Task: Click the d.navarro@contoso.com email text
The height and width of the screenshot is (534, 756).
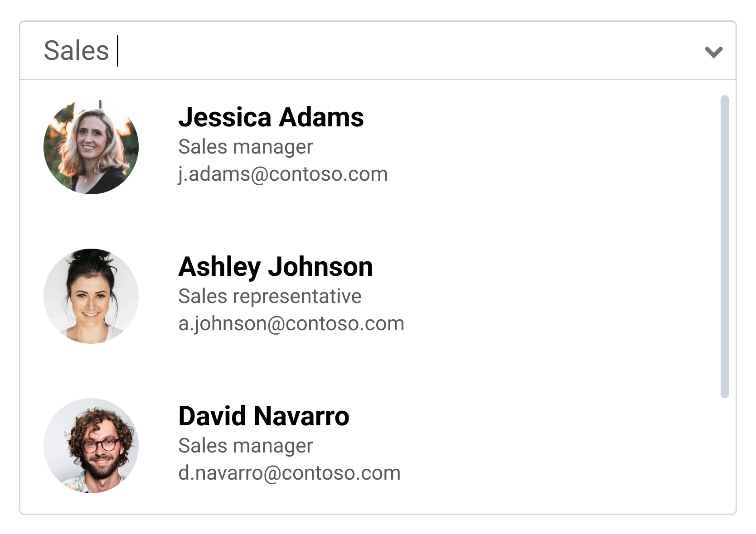Action: click(x=289, y=473)
